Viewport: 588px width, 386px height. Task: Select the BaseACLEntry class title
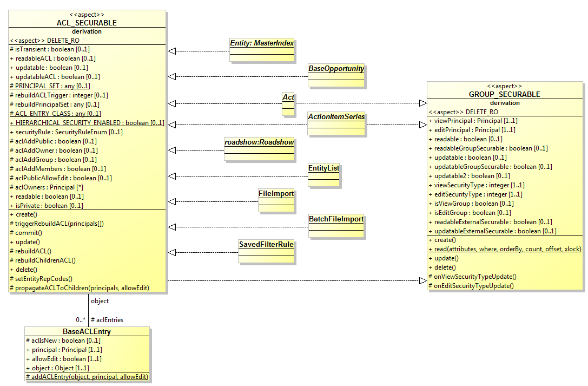tap(87, 331)
